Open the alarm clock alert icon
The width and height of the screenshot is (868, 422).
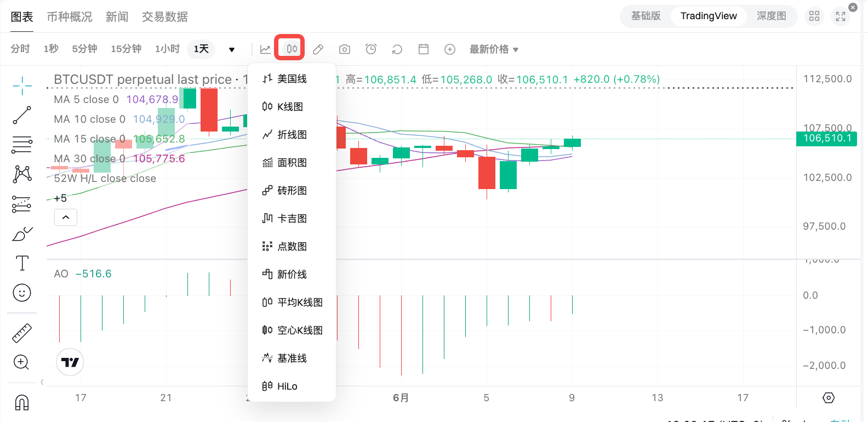point(371,49)
